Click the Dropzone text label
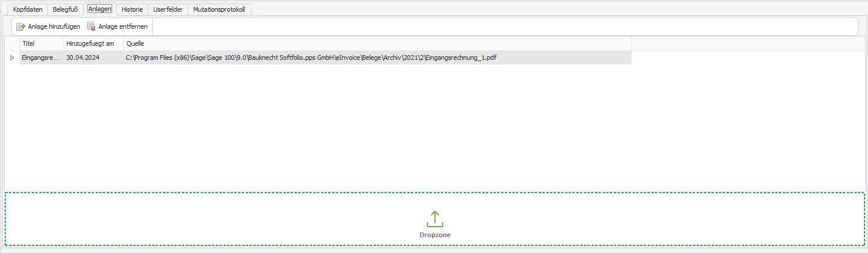The width and height of the screenshot is (868, 253). (x=435, y=235)
